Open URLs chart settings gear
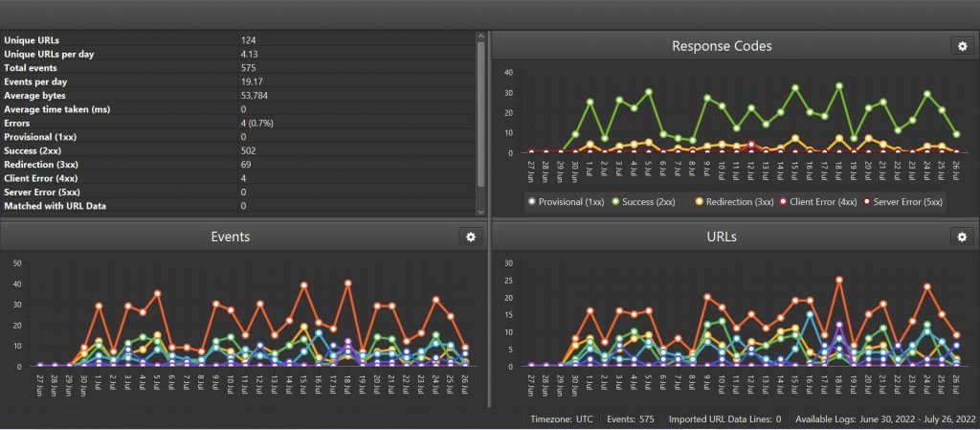The image size is (980, 430). [x=962, y=237]
